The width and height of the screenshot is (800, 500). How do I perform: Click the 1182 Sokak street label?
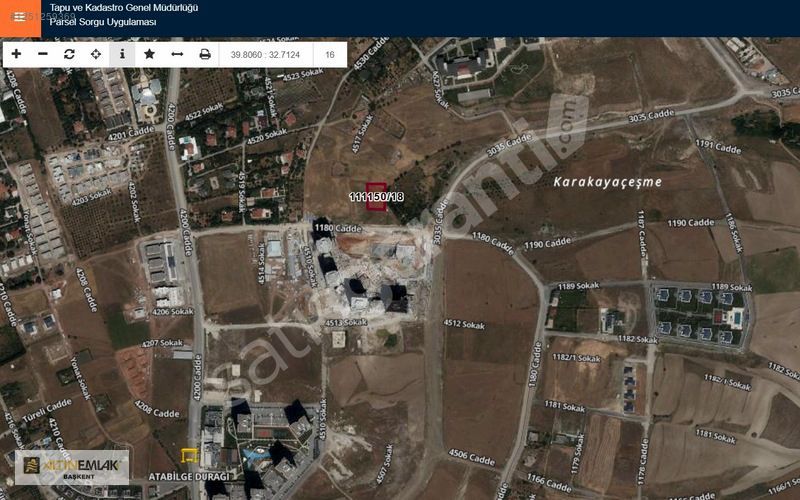point(638,339)
